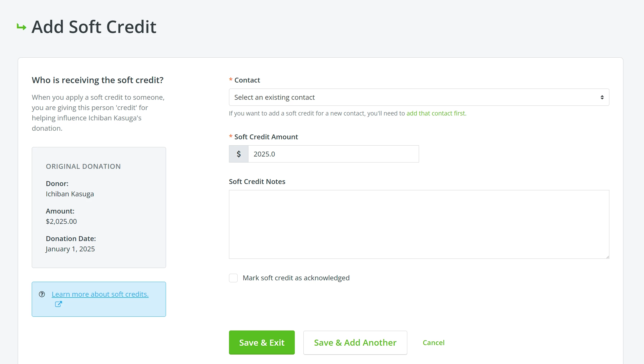Click the Add Soft Credit page title
Screen dimensions: 644x364
pyautogui.click(x=94, y=27)
